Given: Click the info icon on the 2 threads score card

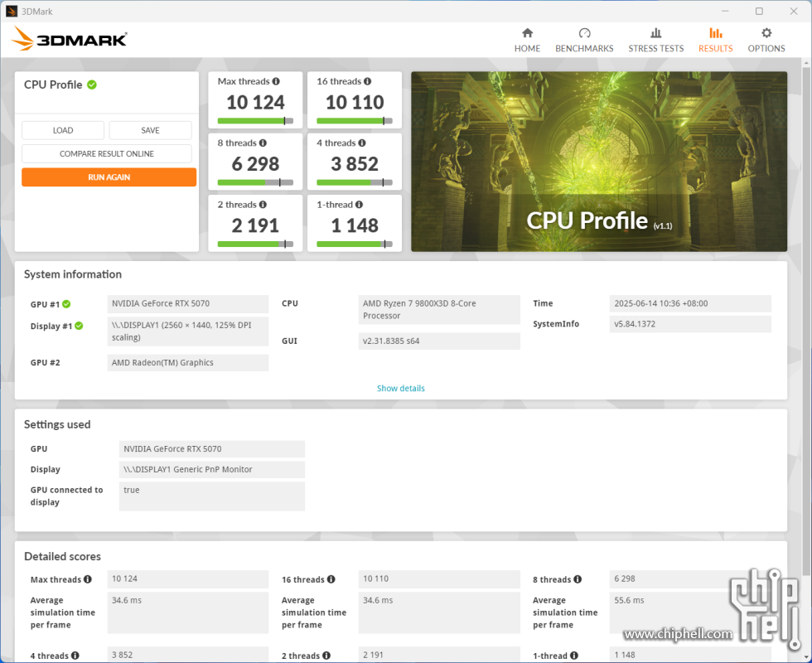Looking at the screenshot, I should point(263,205).
